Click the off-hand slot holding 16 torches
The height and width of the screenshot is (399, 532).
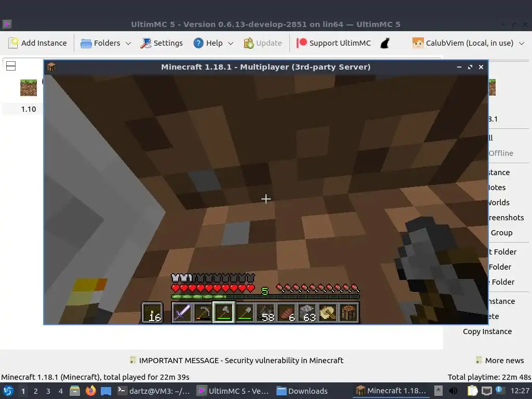click(152, 312)
